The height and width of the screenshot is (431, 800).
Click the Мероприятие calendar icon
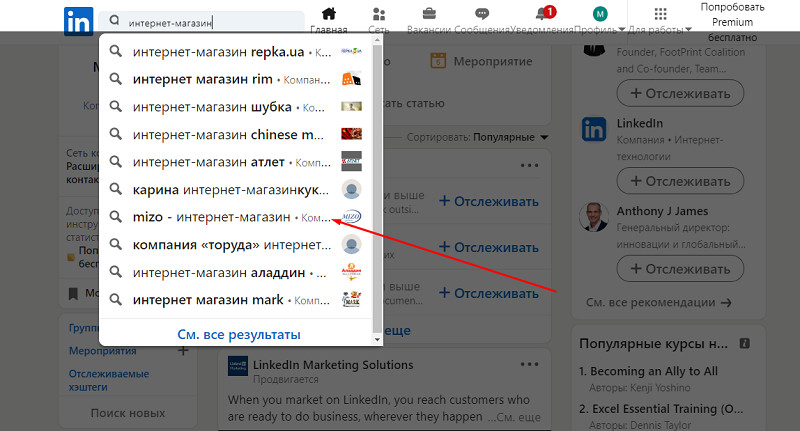pyautogui.click(x=438, y=61)
